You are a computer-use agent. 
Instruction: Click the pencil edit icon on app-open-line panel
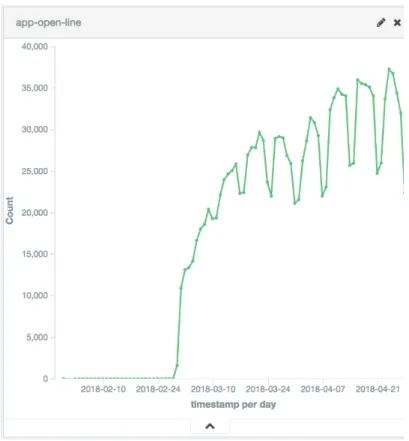381,23
